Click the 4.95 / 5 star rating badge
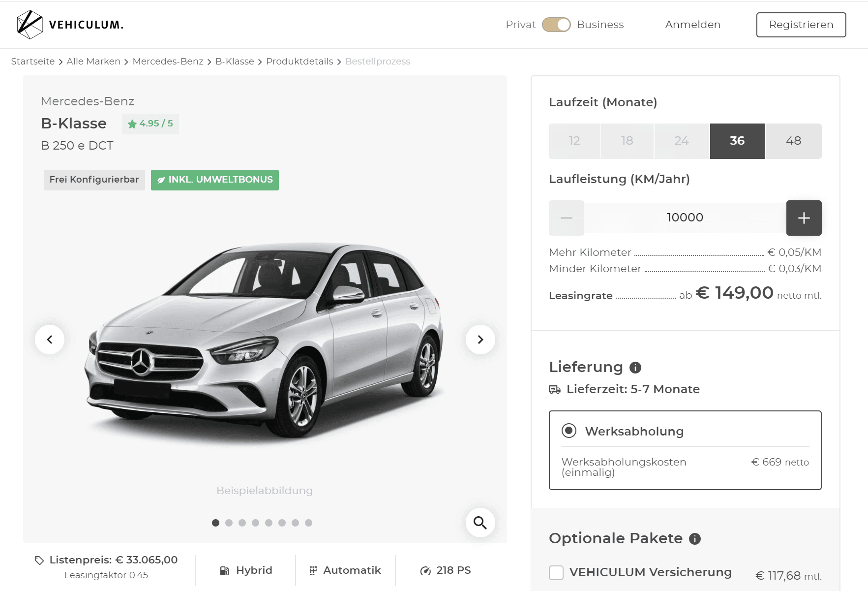This screenshot has width=868, height=591. (x=150, y=124)
